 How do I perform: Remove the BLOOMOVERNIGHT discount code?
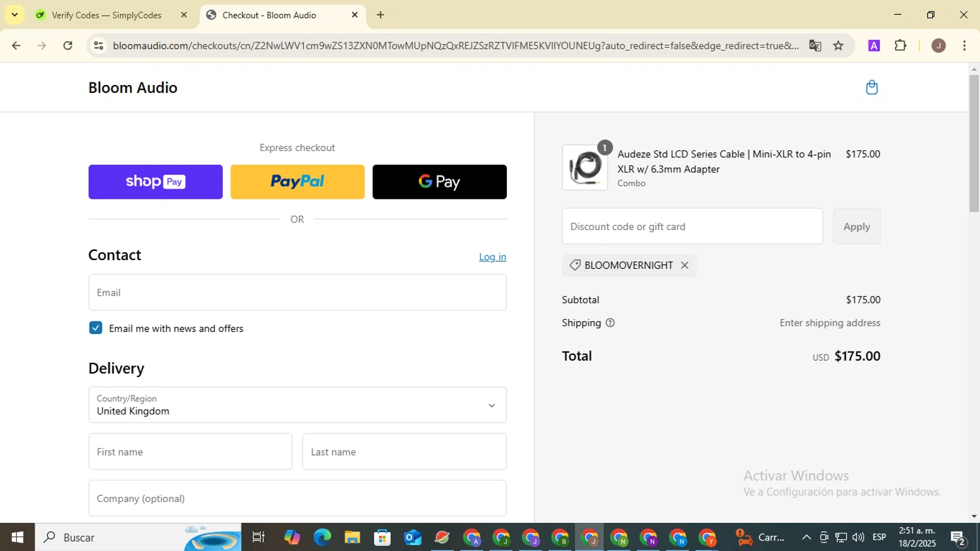(685, 265)
